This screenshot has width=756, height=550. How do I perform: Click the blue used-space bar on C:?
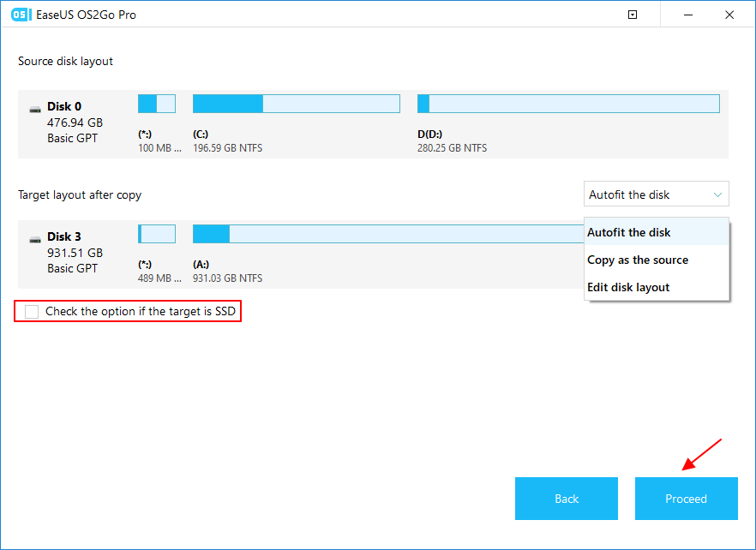point(227,103)
